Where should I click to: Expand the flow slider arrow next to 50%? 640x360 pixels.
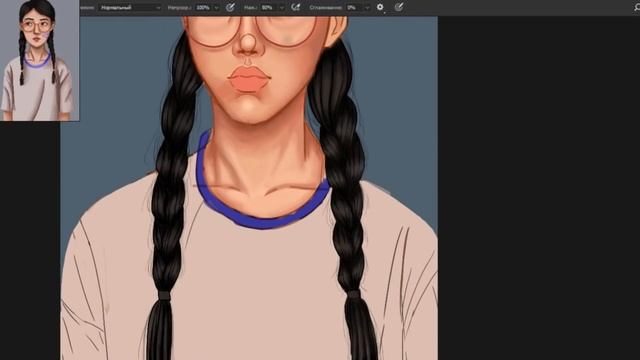click(281, 7)
